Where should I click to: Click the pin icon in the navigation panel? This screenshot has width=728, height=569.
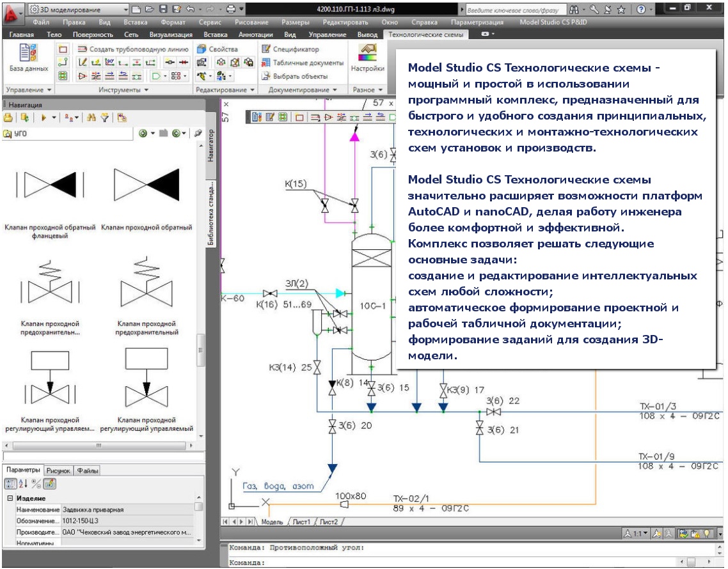tap(198, 133)
